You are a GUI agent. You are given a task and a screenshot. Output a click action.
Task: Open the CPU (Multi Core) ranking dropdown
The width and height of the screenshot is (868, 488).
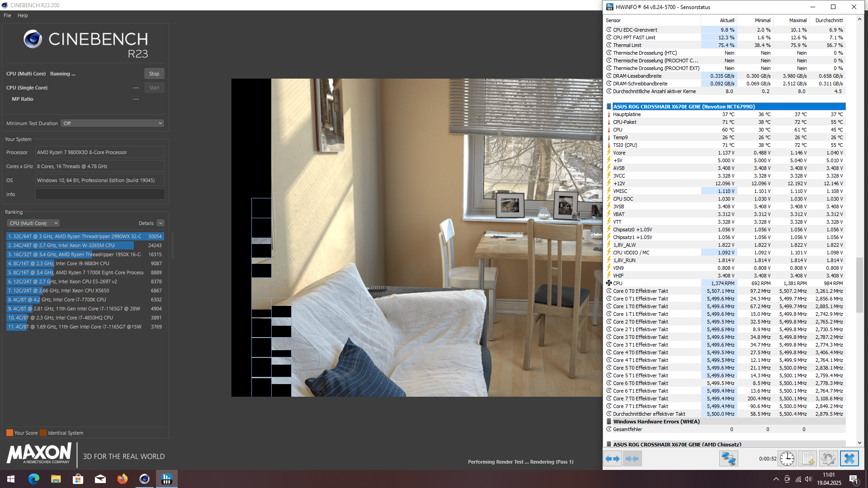pyautogui.click(x=33, y=223)
